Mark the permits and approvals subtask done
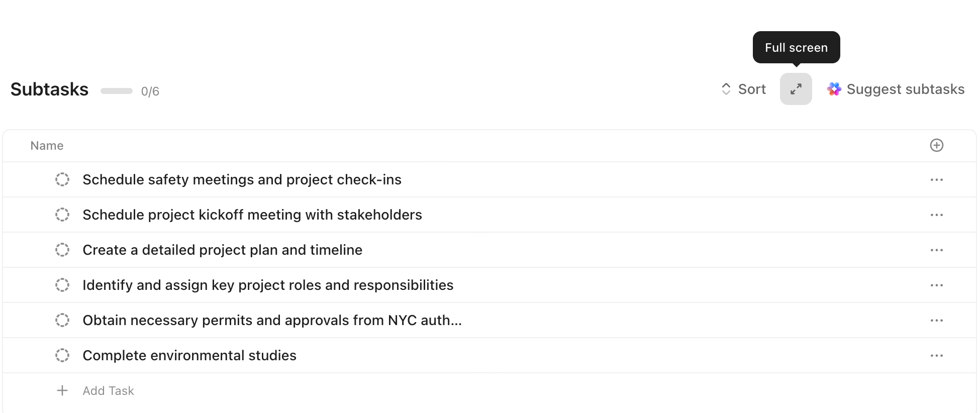 click(62, 320)
